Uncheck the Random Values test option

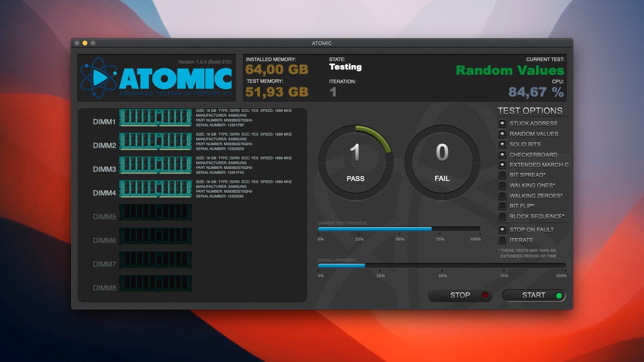pos(502,134)
